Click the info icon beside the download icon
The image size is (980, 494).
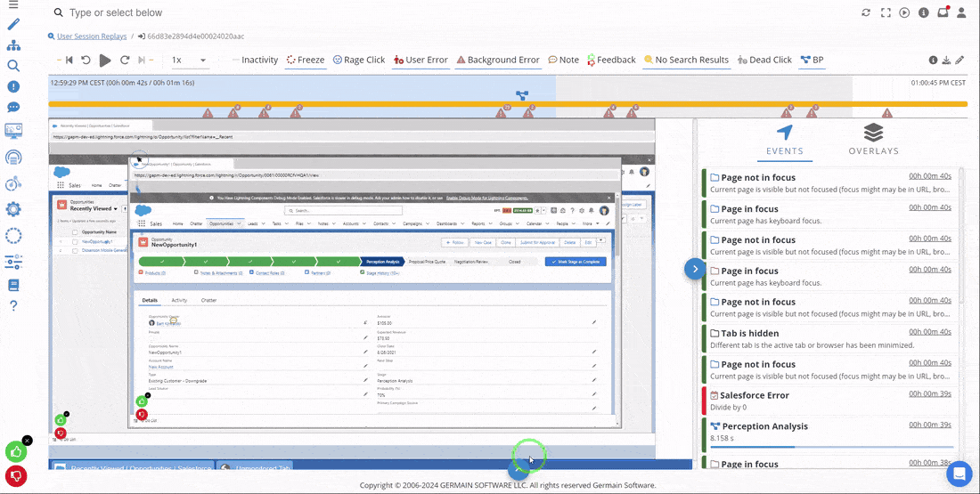933,60
